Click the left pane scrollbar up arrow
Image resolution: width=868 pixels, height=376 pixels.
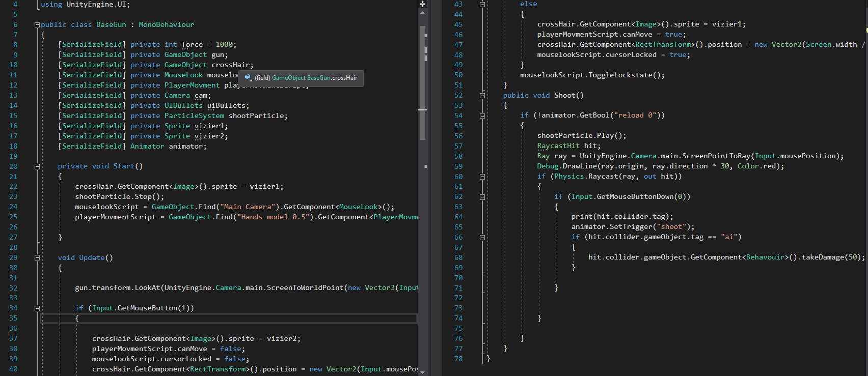[422, 13]
